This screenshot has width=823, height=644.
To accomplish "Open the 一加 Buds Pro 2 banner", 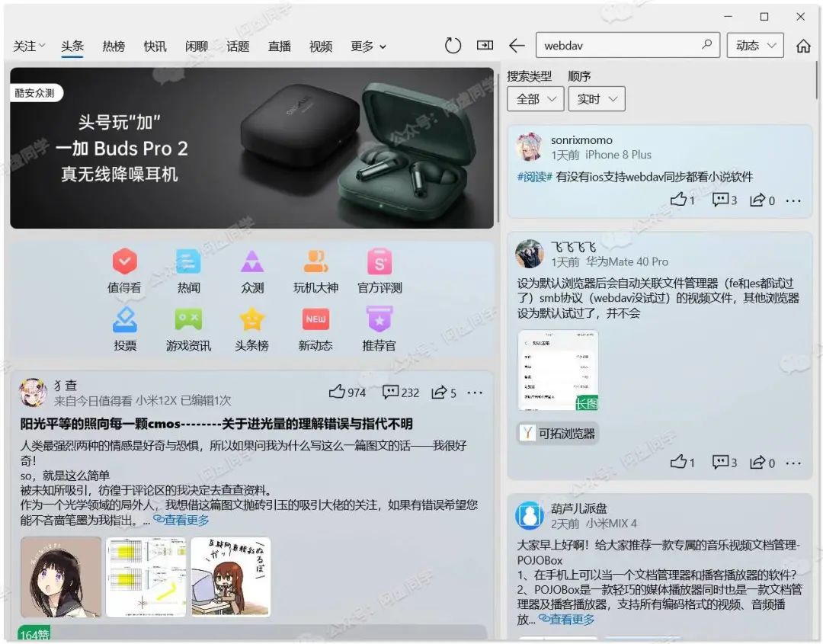I will tap(252, 148).
